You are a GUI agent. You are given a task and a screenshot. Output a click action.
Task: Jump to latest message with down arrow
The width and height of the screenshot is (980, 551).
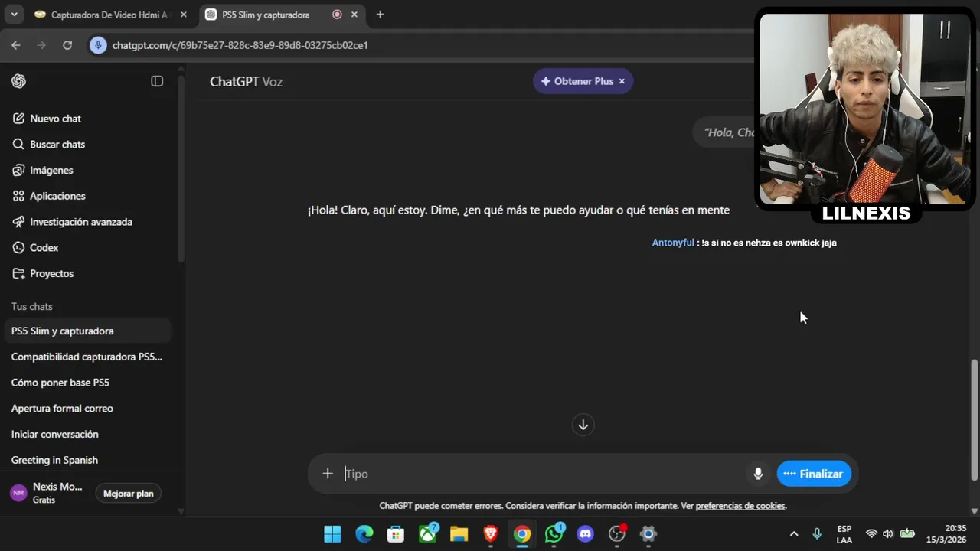click(x=583, y=425)
